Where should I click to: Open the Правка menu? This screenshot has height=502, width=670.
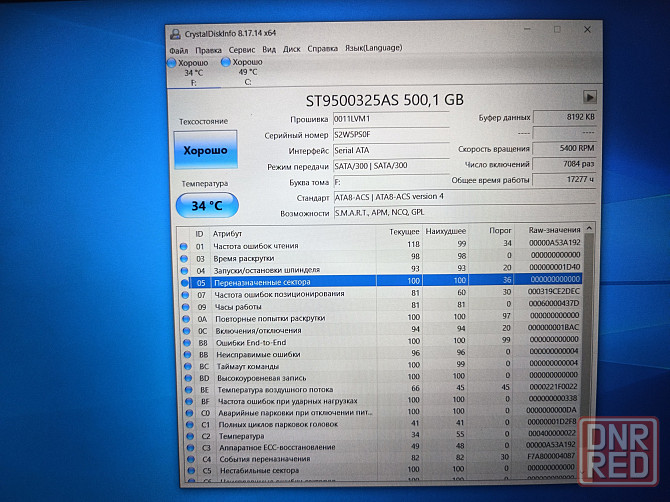click(208, 50)
